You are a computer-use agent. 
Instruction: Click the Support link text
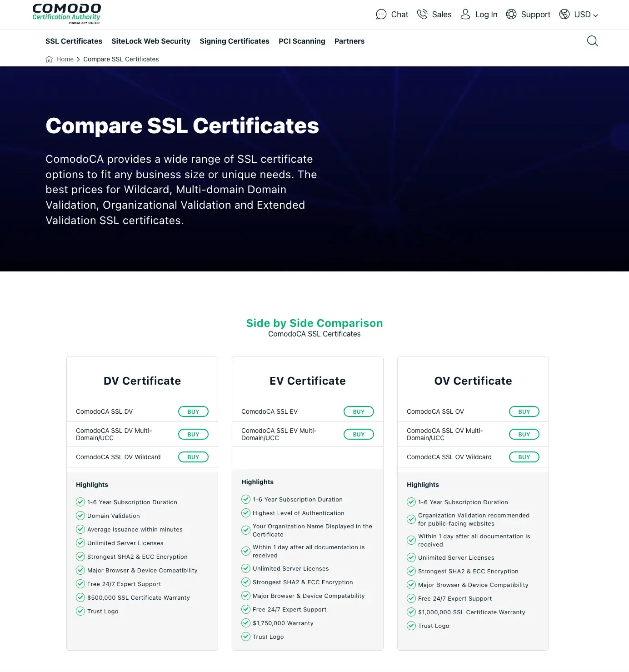(535, 15)
